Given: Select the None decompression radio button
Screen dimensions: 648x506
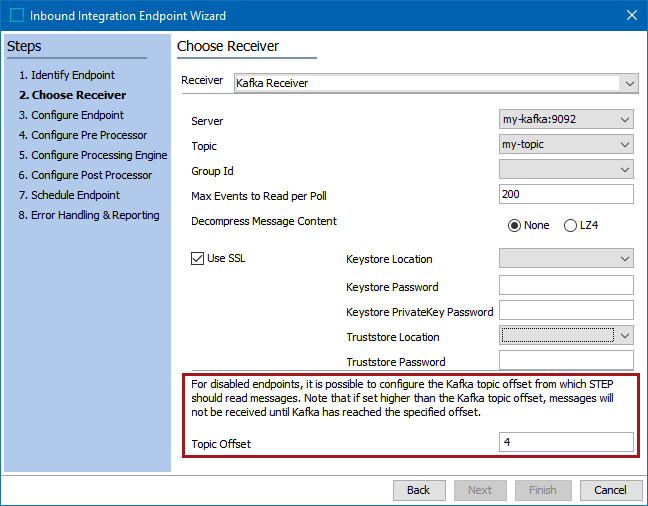Looking at the screenshot, I should click(514, 225).
